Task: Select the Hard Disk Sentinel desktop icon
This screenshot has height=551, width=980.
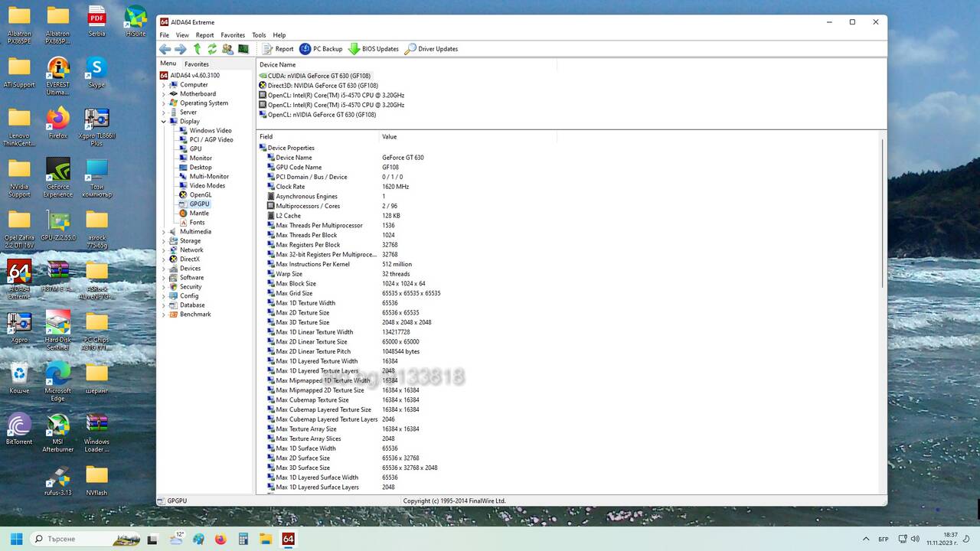Action: tap(58, 331)
